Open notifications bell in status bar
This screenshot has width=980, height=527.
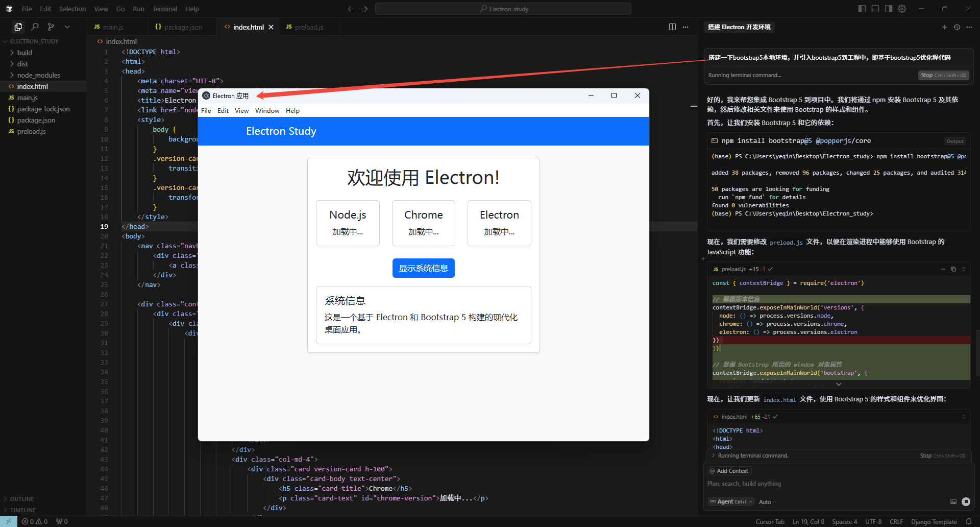pos(969,521)
